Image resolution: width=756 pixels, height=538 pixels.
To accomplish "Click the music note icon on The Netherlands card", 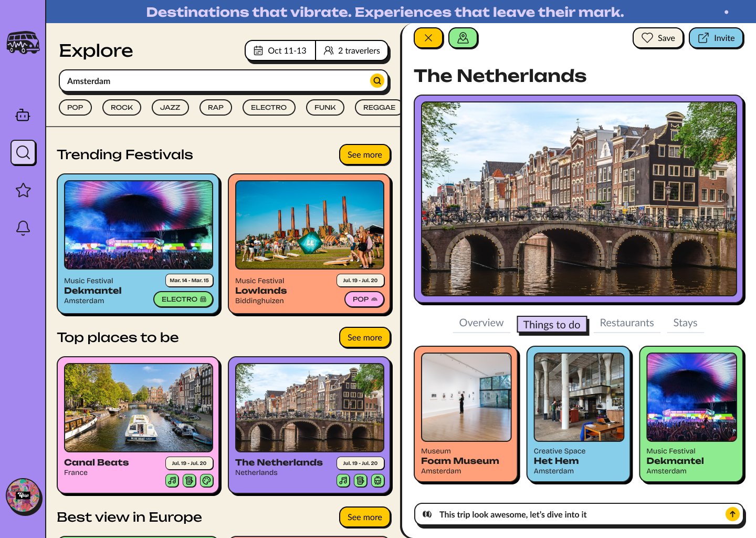I will point(343,480).
